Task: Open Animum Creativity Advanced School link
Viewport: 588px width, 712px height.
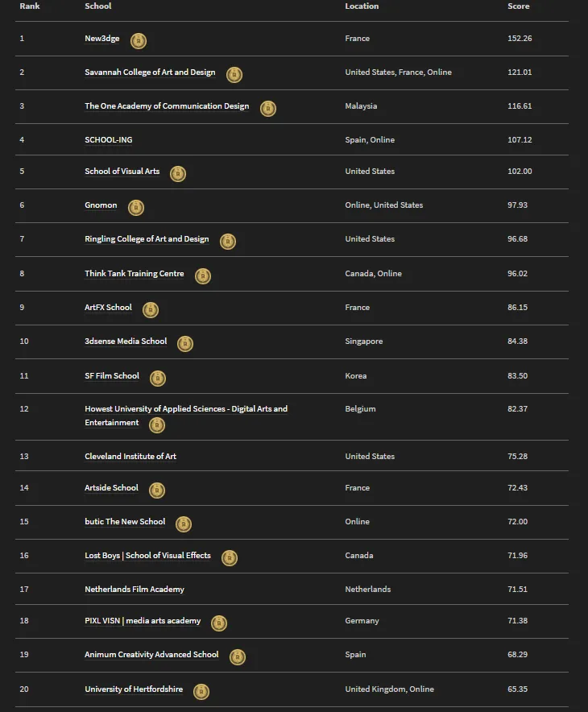Action: [x=151, y=654]
